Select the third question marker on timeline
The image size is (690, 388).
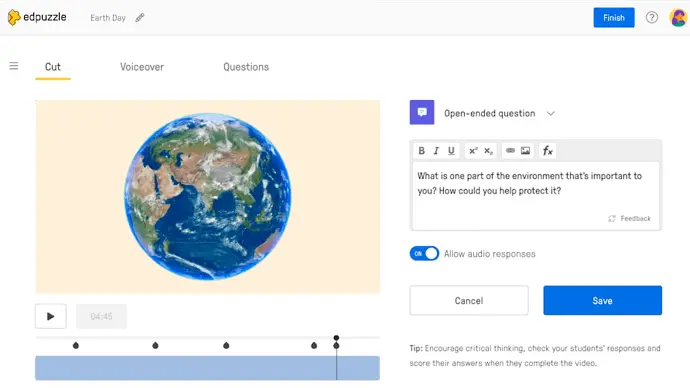pyautogui.click(x=226, y=345)
